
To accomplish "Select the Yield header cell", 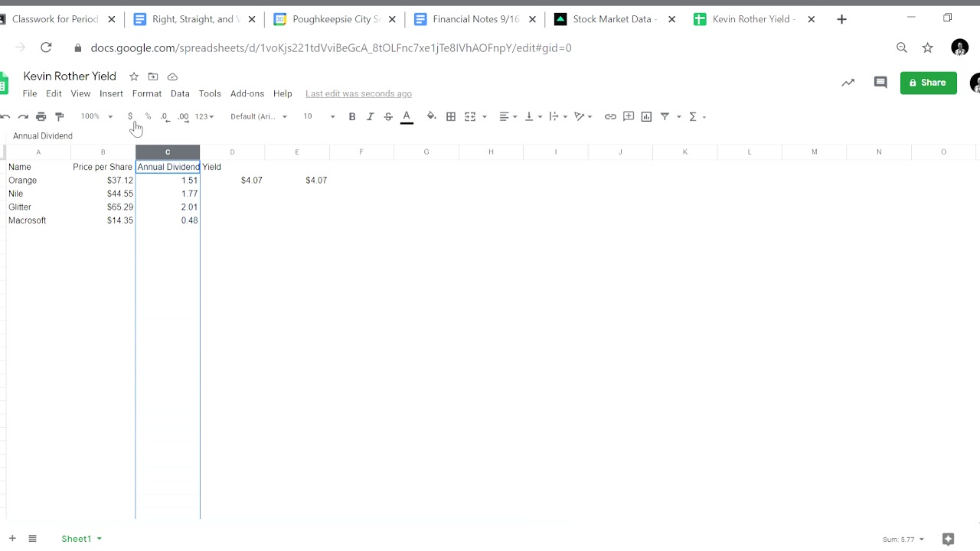I will (x=232, y=167).
